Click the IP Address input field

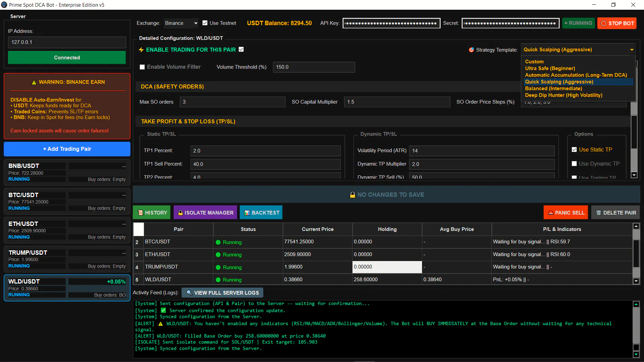point(67,42)
